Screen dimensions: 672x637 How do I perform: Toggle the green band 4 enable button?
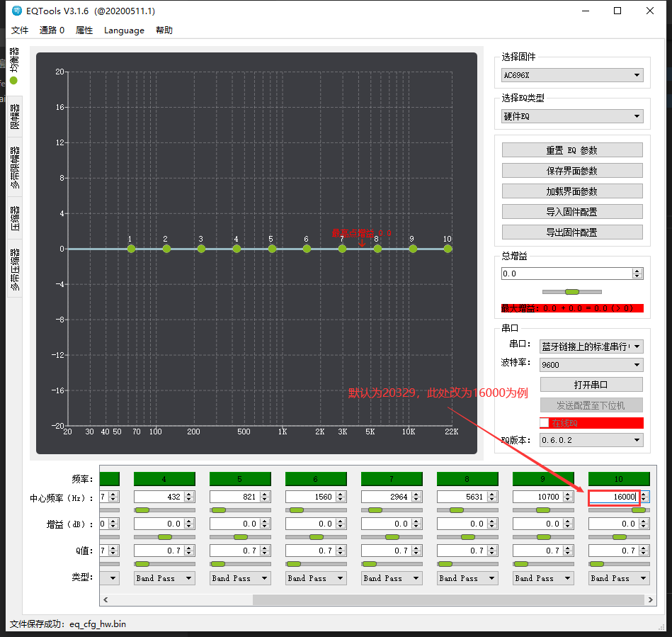tap(164, 479)
